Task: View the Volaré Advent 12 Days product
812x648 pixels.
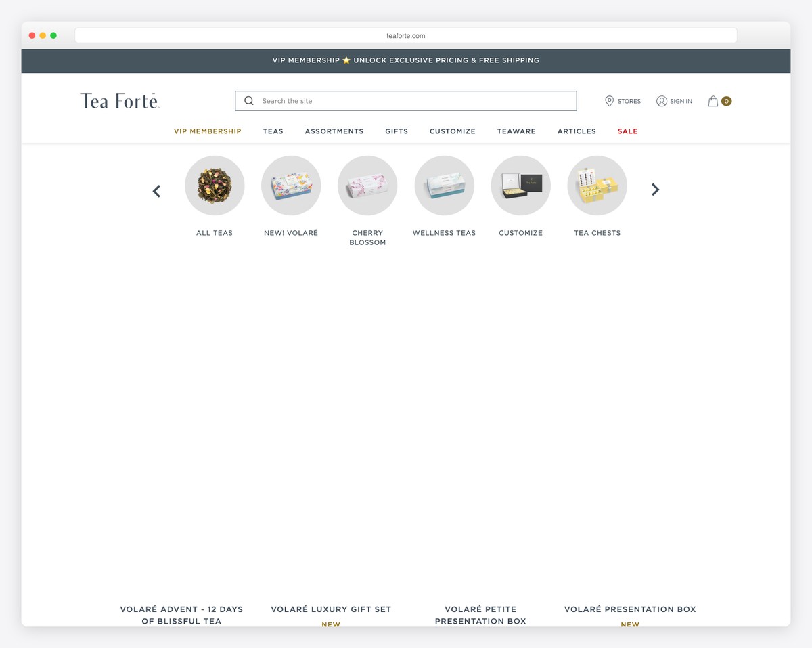Action: pyautogui.click(x=181, y=615)
